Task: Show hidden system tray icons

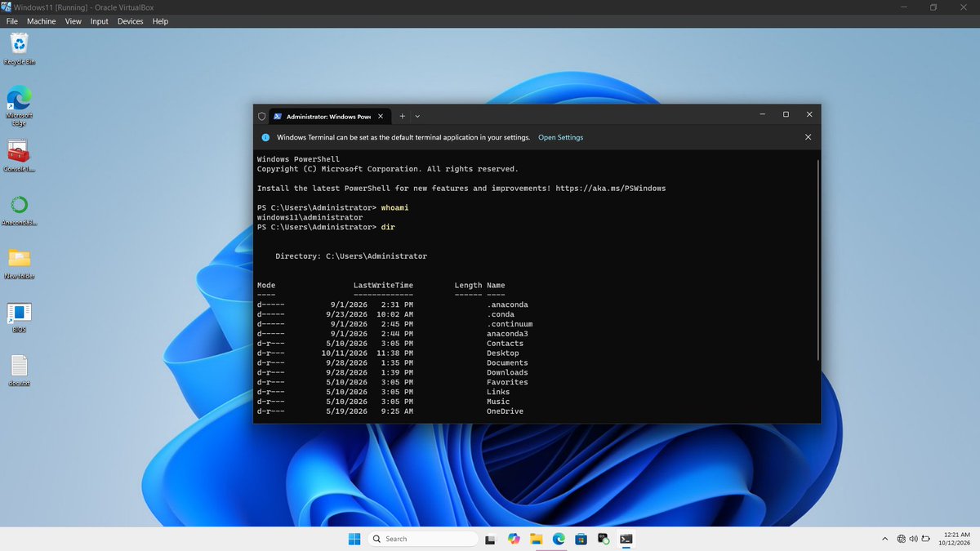Action: click(885, 539)
